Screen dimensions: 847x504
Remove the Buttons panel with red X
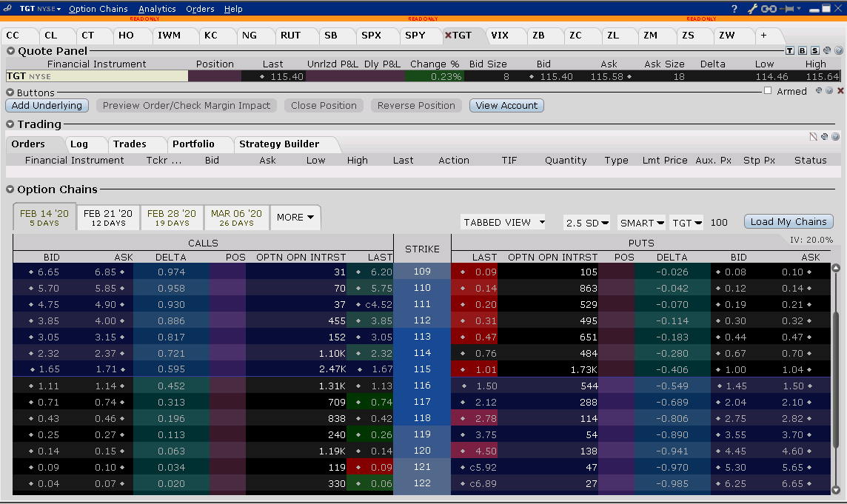tap(840, 91)
